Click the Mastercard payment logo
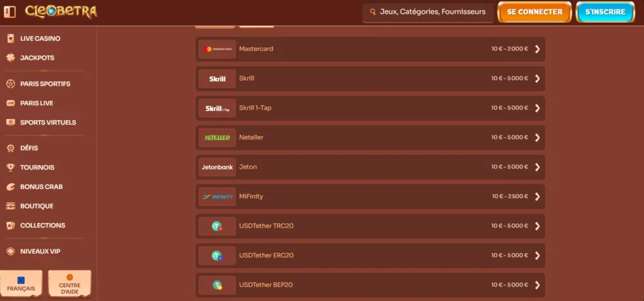 coord(217,49)
